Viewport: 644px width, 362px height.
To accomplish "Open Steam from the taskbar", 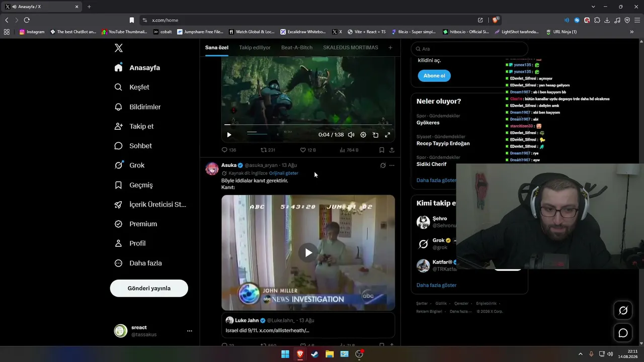I will point(315,354).
